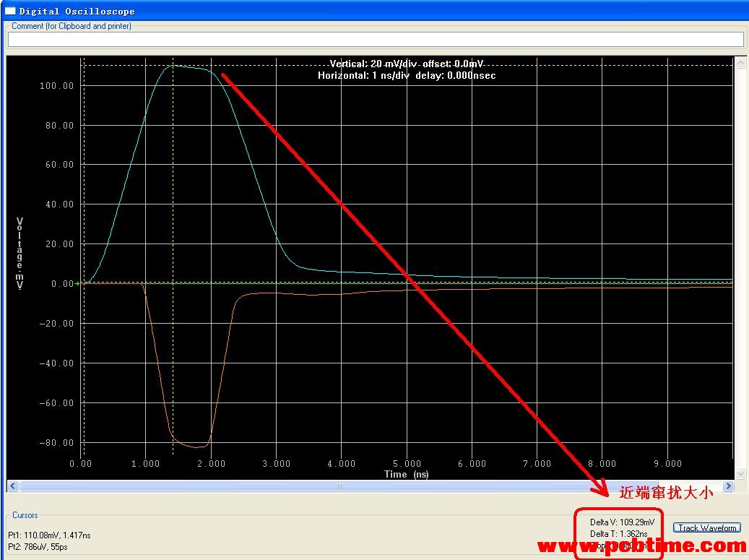Click the Comment (for Clipboard and printer) label
This screenshot has width=749, height=560.
[x=72, y=26]
